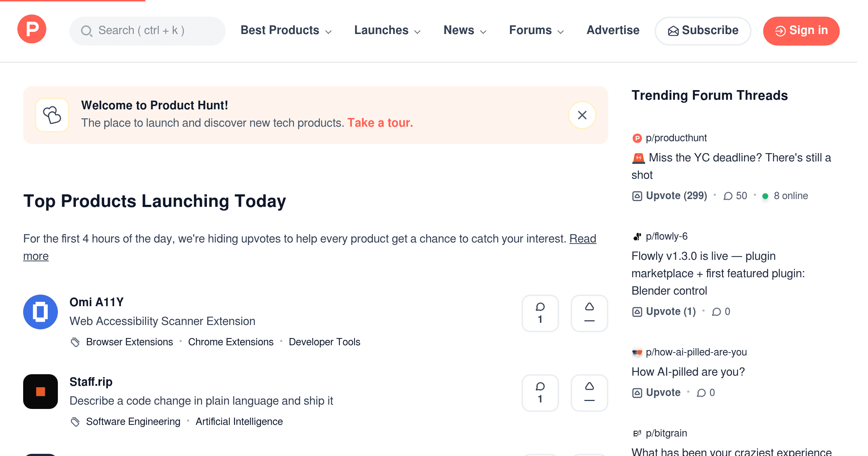Select the Developer Tools tag
The width and height of the screenshot is (868, 456).
pyautogui.click(x=324, y=342)
